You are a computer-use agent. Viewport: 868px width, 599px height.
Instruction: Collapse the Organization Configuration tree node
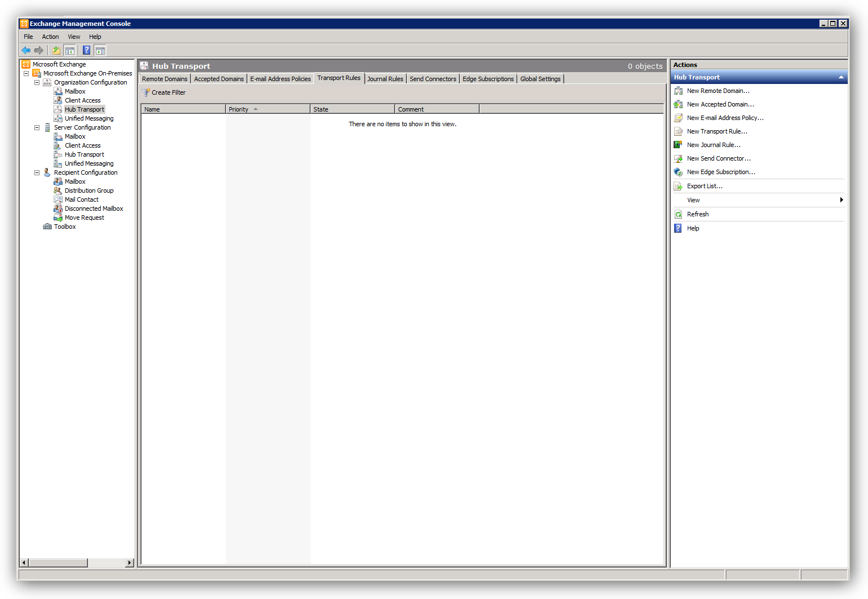pyautogui.click(x=37, y=82)
